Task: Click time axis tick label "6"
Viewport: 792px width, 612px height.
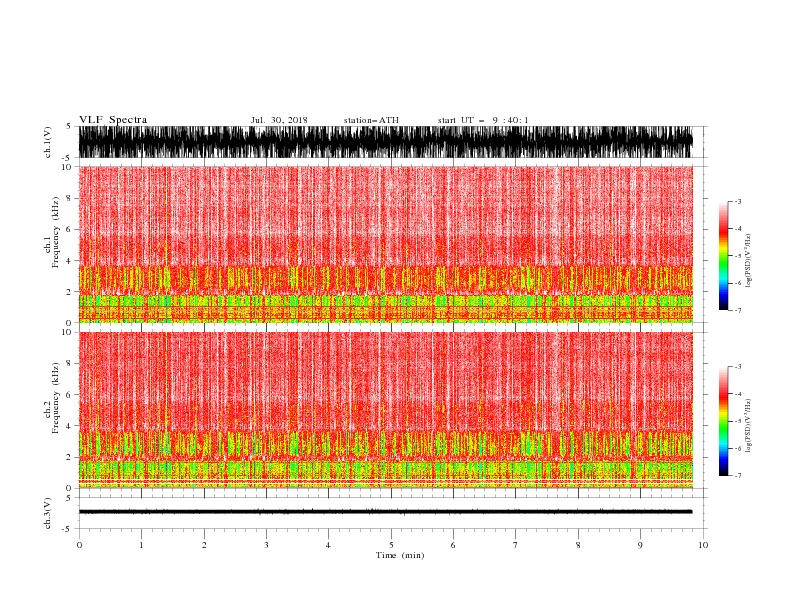Action: click(453, 545)
